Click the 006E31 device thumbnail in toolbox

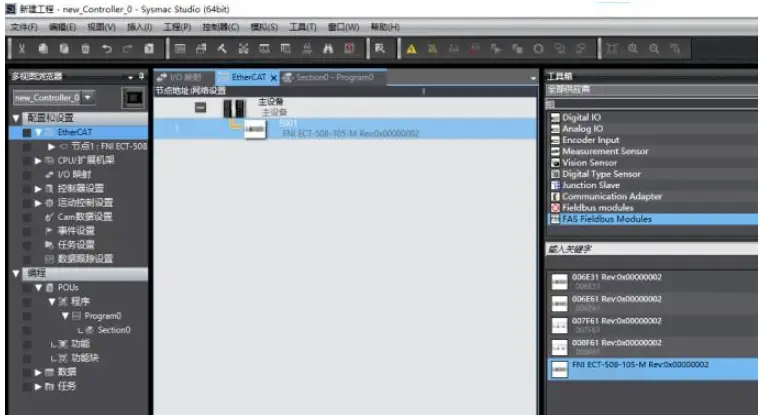(559, 281)
